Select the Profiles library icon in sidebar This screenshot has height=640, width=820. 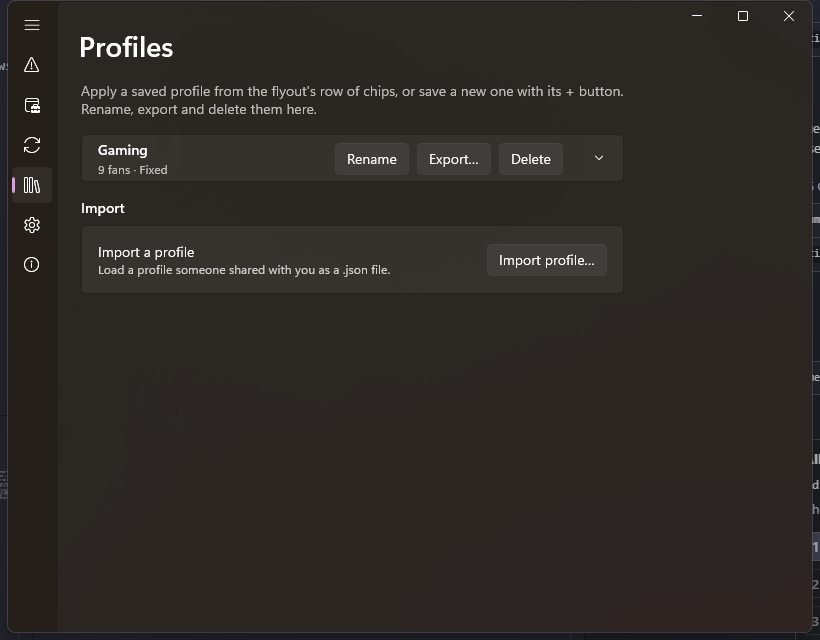click(32, 185)
